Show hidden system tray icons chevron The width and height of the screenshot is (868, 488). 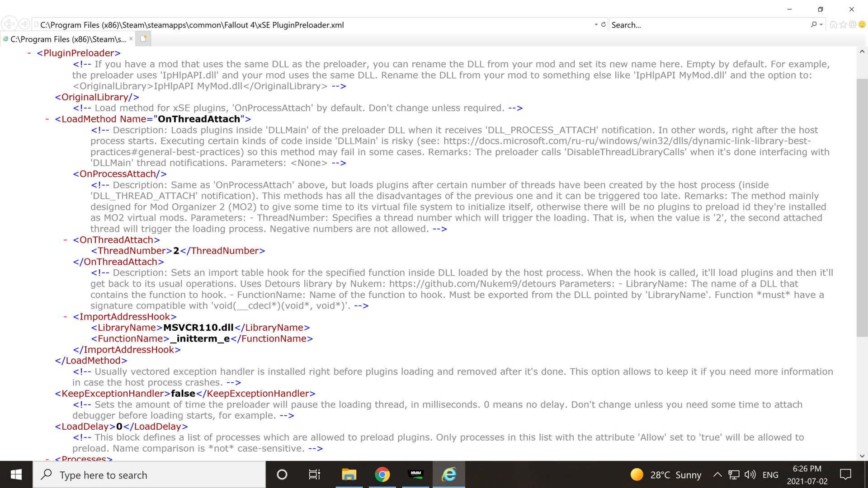[x=717, y=475]
